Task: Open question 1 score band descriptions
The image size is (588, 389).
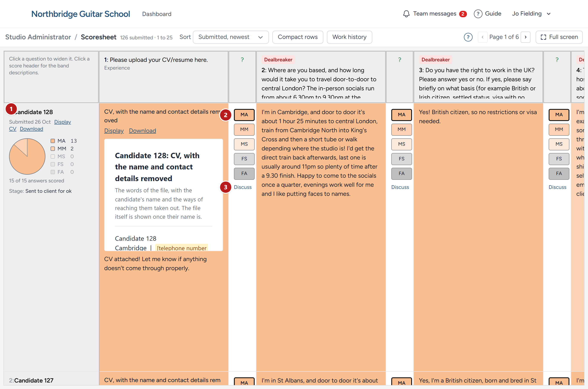Action: [242, 60]
